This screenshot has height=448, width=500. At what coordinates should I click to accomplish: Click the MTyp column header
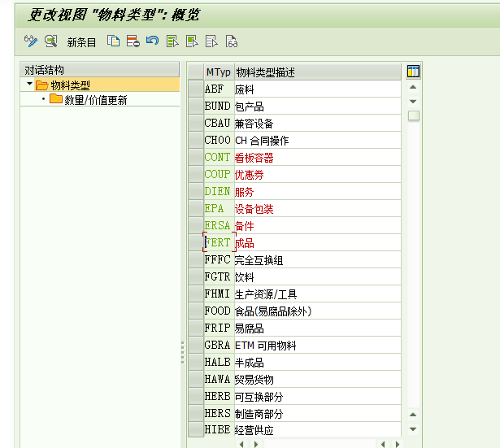click(218, 72)
